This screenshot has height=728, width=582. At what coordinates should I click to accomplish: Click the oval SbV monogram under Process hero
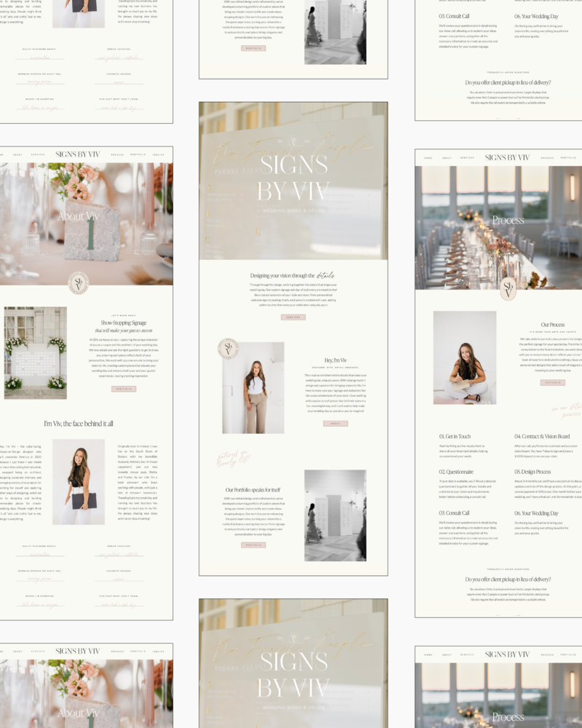(x=509, y=289)
